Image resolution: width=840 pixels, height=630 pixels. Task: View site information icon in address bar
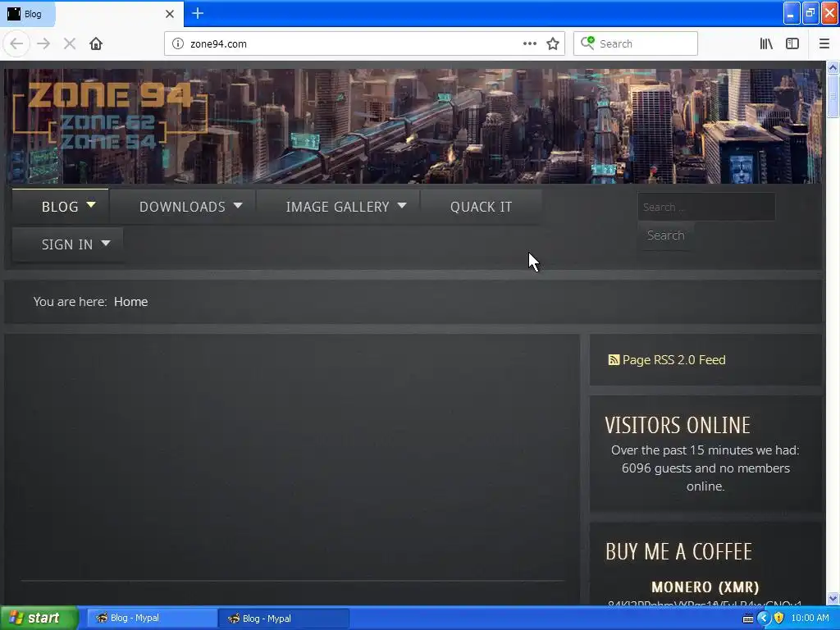click(178, 44)
